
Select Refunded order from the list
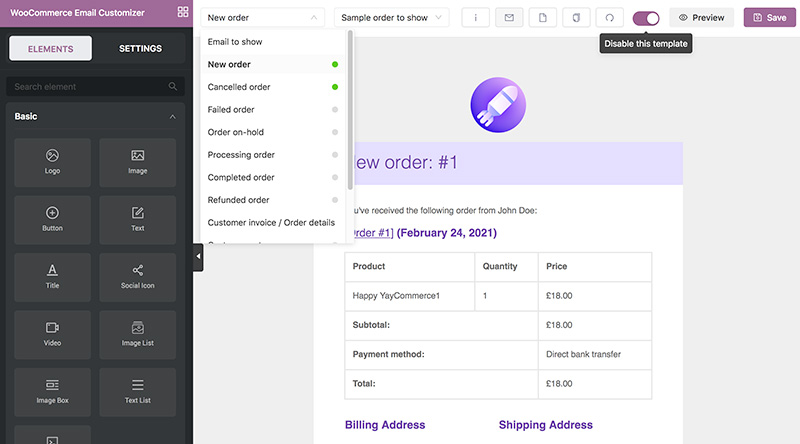click(x=273, y=200)
